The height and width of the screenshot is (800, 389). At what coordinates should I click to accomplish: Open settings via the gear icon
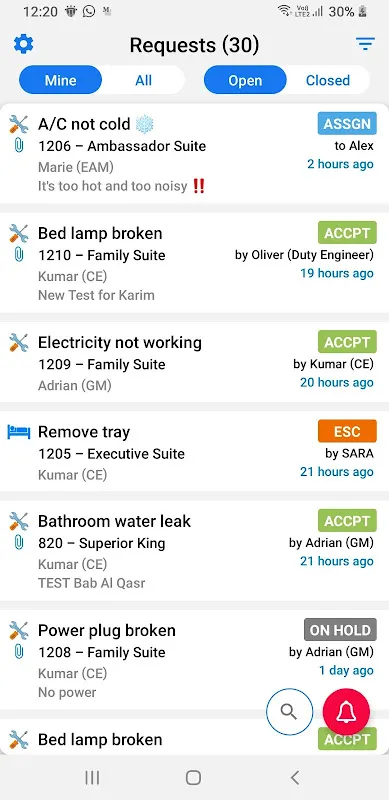pyautogui.click(x=23, y=44)
